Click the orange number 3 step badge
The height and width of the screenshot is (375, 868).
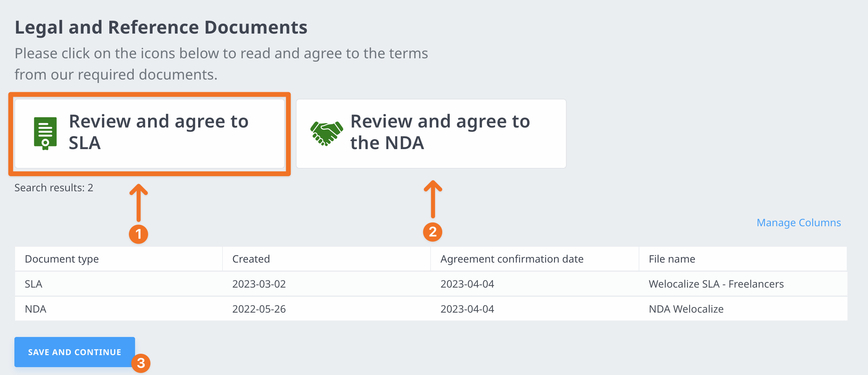[141, 363]
